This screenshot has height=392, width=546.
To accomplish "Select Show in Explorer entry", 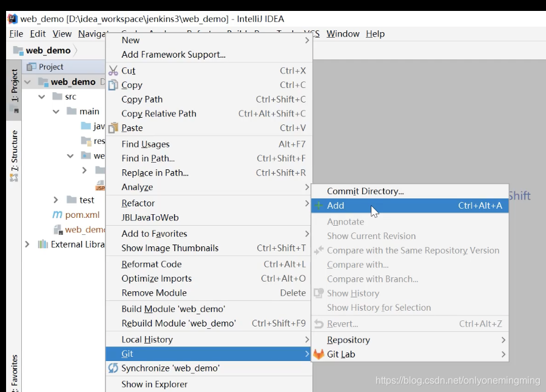I will pos(209,384).
